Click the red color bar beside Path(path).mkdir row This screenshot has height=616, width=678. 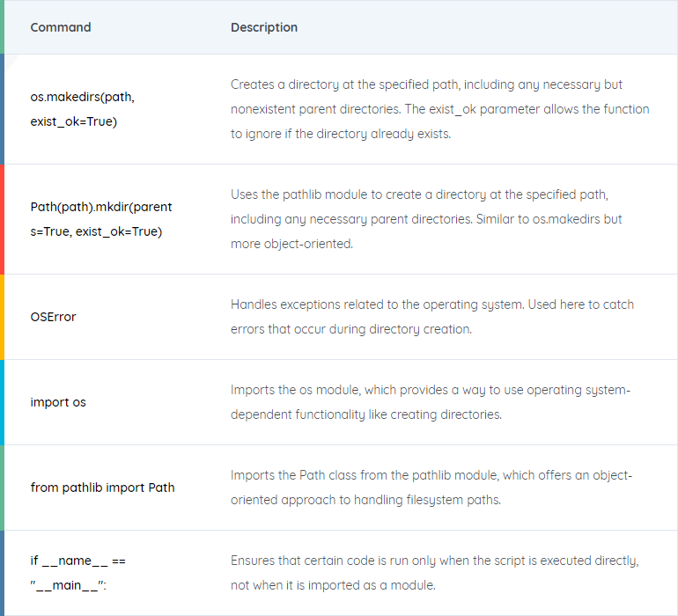point(2,219)
